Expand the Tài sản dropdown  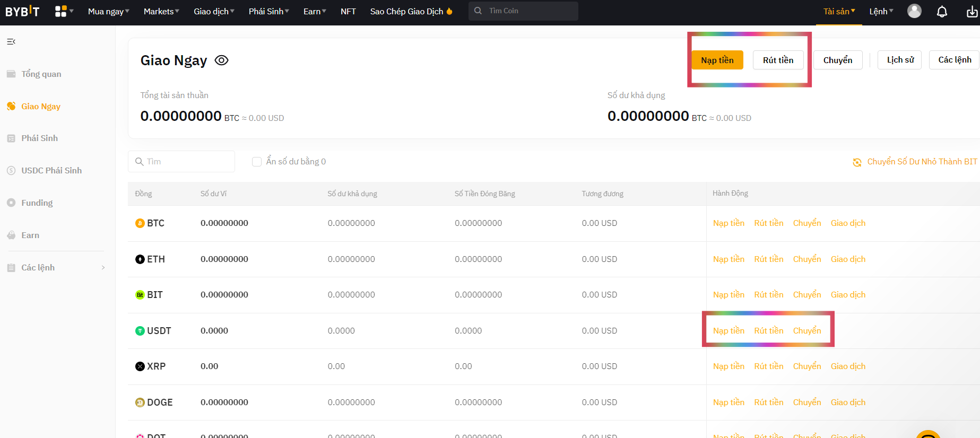click(839, 11)
